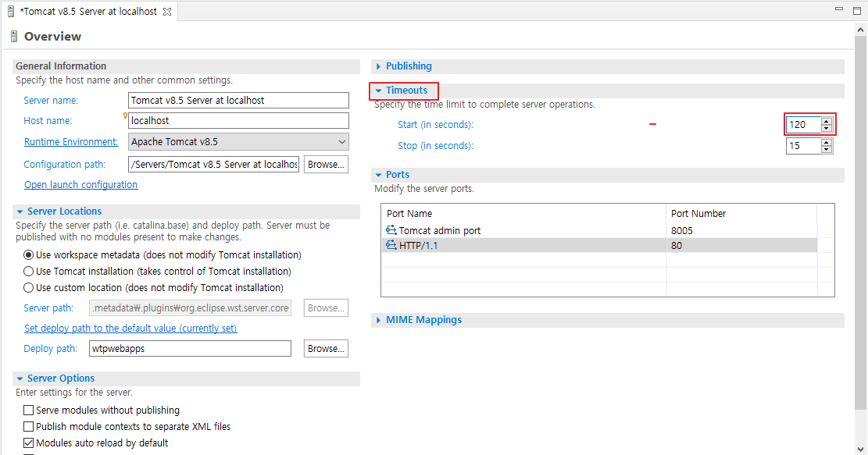This screenshot has width=868, height=455.
Task: Collapse the Server Locations section
Action: pos(20,212)
